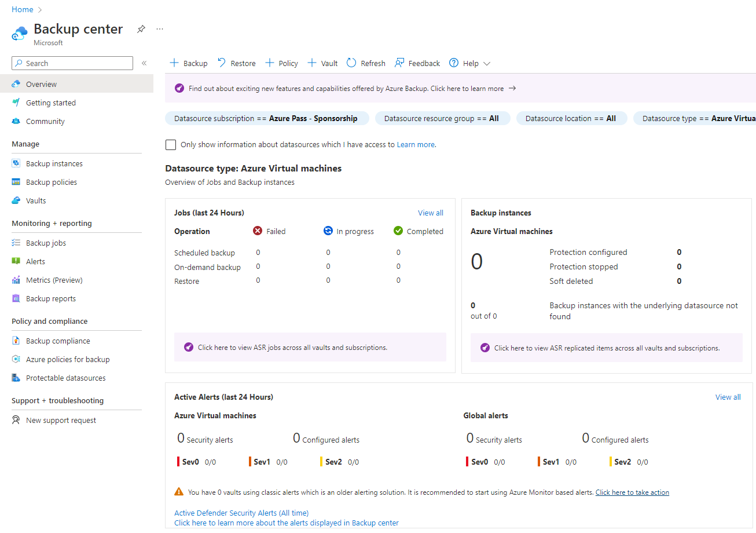Click the view ASR replicated items banner

tap(607, 348)
